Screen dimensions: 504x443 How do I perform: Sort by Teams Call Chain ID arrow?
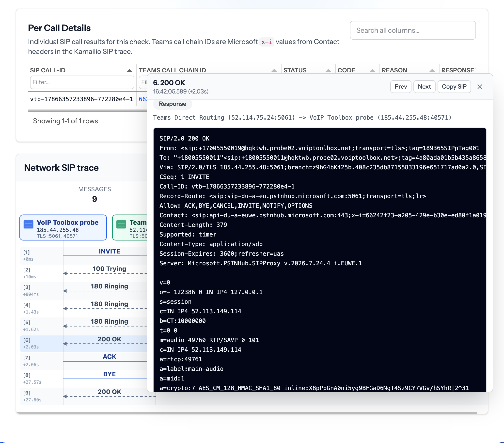(x=274, y=70)
